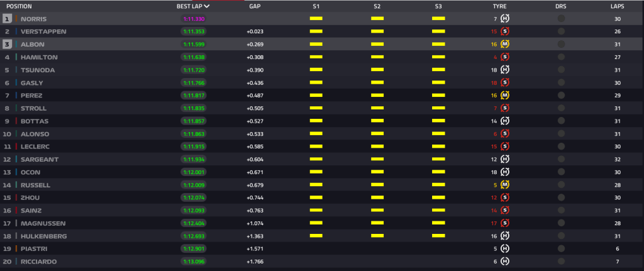
Task: Click Ricciardo's best lap 1:13.096
Action: tap(194, 262)
